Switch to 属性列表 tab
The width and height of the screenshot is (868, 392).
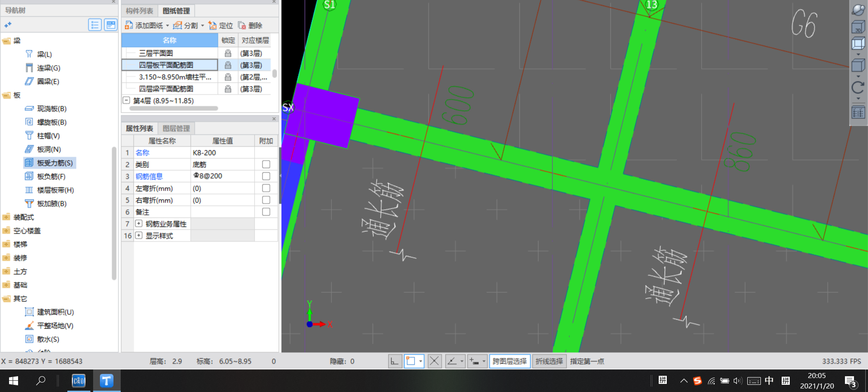(139, 128)
